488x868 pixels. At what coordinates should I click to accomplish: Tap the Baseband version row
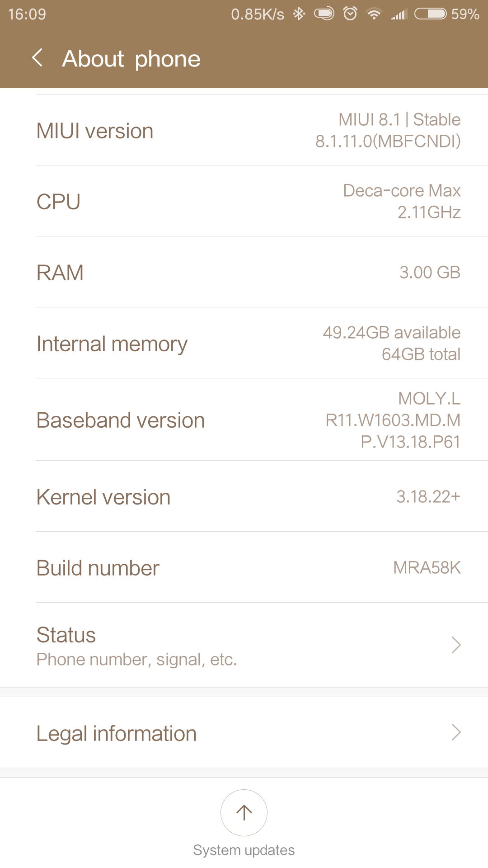pyautogui.click(x=244, y=420)
